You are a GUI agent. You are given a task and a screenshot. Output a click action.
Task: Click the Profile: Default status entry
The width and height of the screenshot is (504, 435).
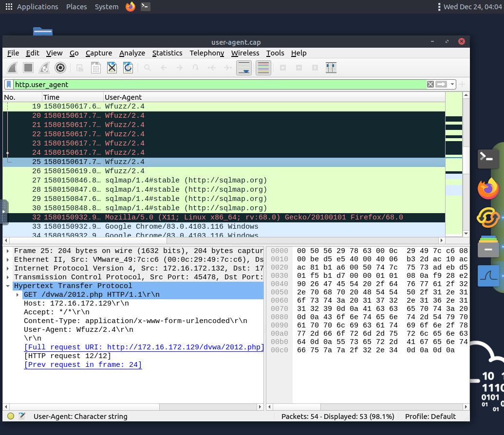430,417
